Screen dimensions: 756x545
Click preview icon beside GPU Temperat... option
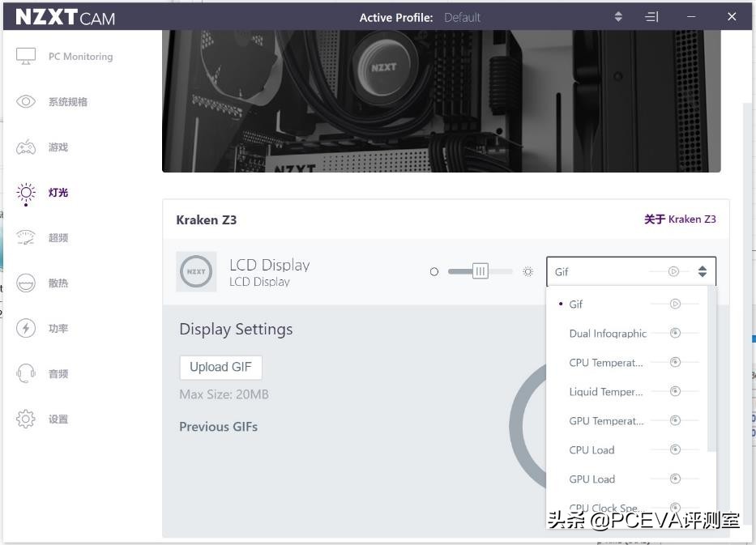675,420
